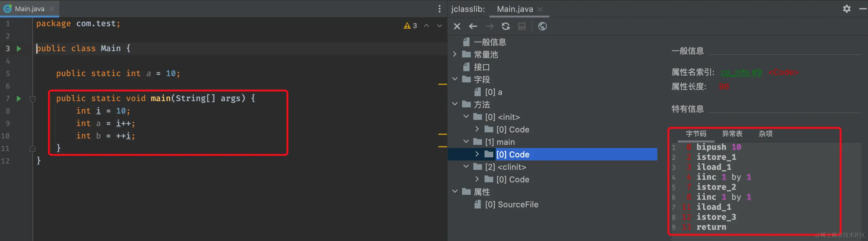Image resolution: width=868 pixels, height=241 pixels.
Task: Click bytecode return instruction
Action: [x=711, y=227]
